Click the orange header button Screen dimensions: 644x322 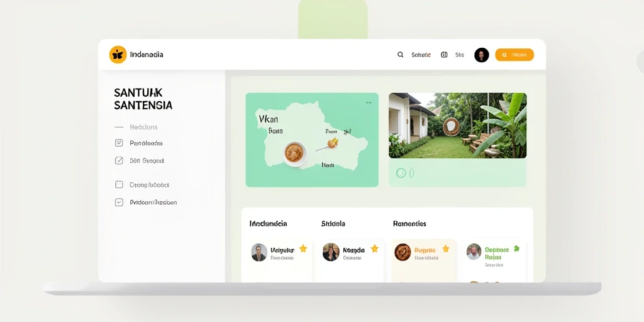pyautogui.click(x=514, y=55)
